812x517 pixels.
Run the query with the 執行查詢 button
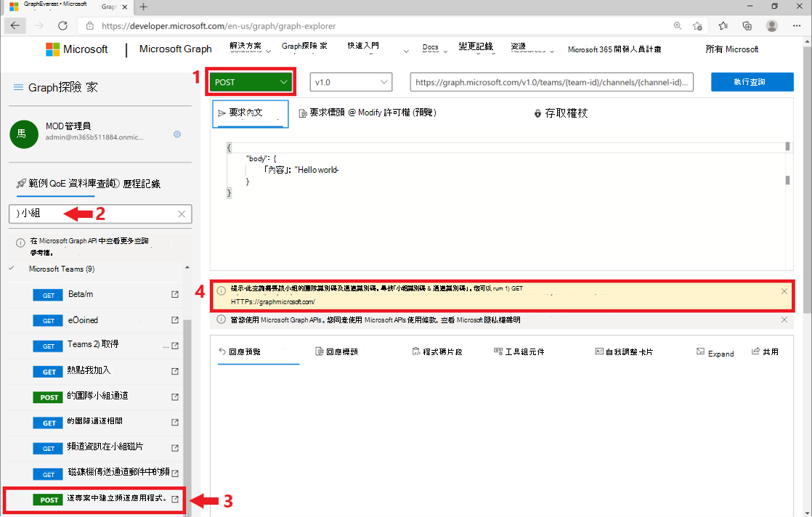click(x=752, y=82)
